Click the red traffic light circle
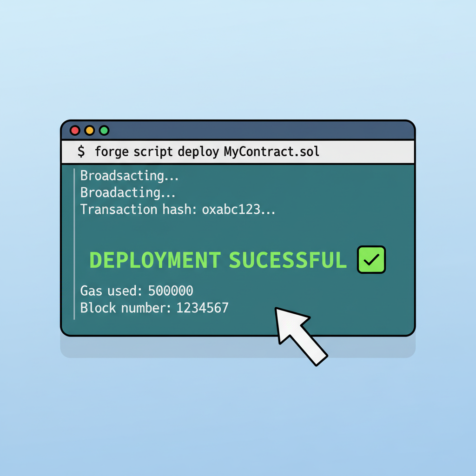 (x=75, y=130)
